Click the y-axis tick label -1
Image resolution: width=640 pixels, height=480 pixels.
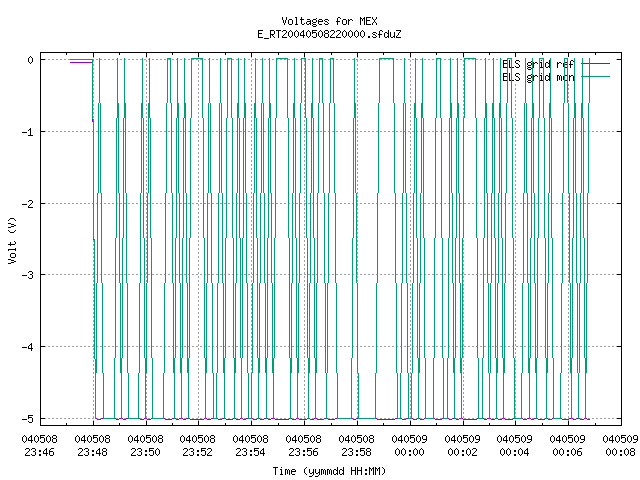[28, 132]
